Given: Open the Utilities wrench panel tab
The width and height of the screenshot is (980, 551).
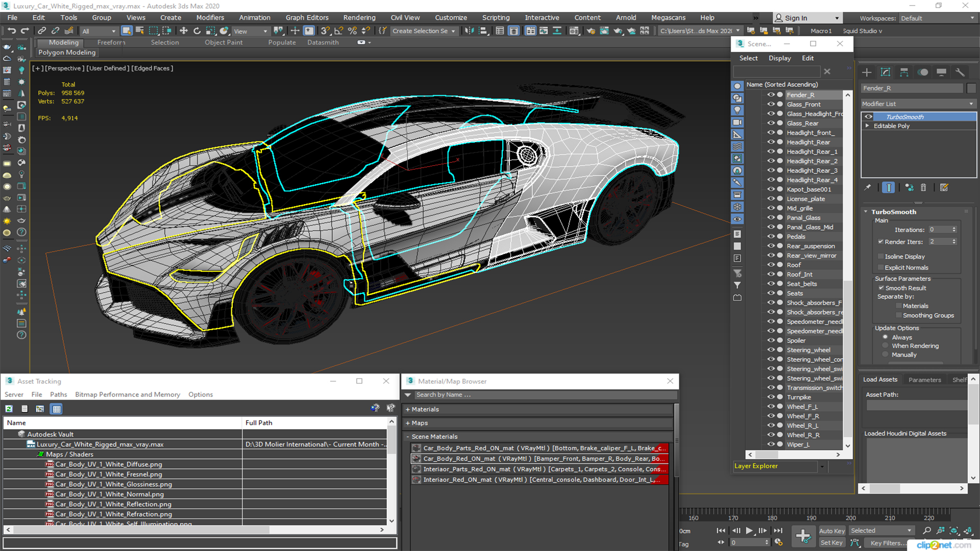Looking at the screenshot, I should click(960, 72).
